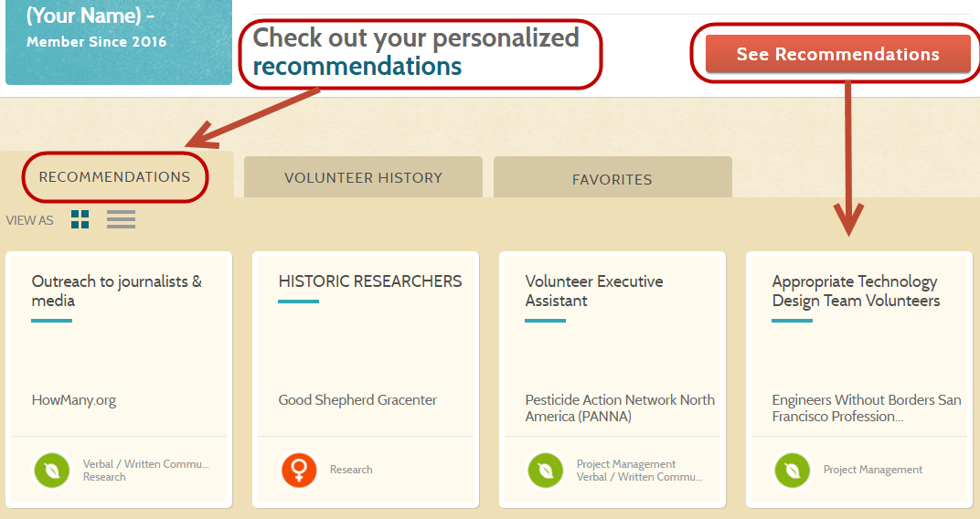Open Volunteer Executive Assistant opportunity
This screenshot has height=519, width=980.
[x=593, y=291]
